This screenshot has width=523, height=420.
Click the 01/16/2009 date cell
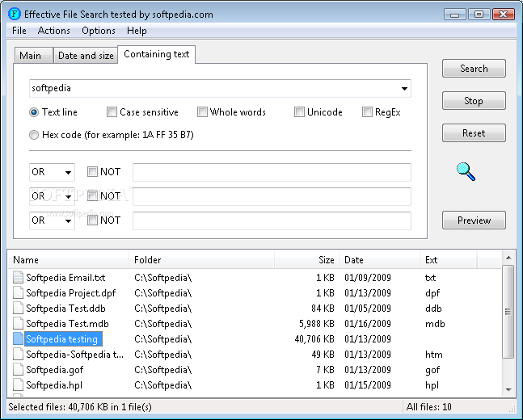point(368,324)
